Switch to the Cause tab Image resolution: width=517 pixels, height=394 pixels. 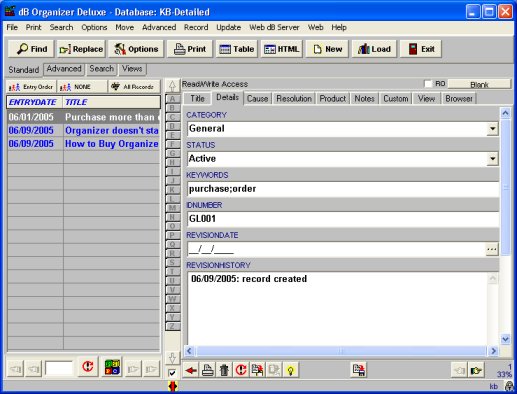tap(258, 99)
